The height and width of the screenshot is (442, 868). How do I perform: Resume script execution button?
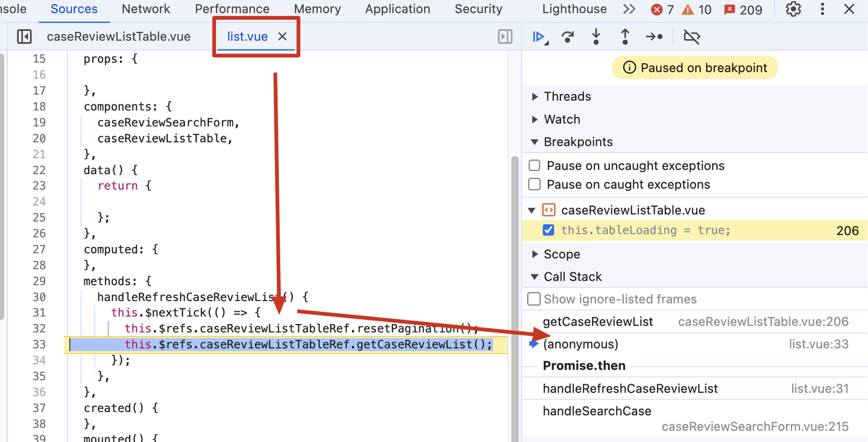point(539,37)
